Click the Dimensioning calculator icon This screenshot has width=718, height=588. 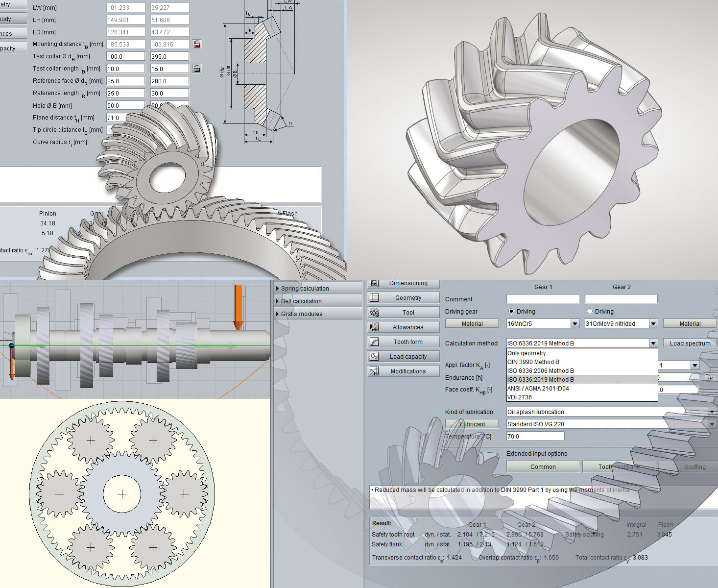click(x=374, y=283)
